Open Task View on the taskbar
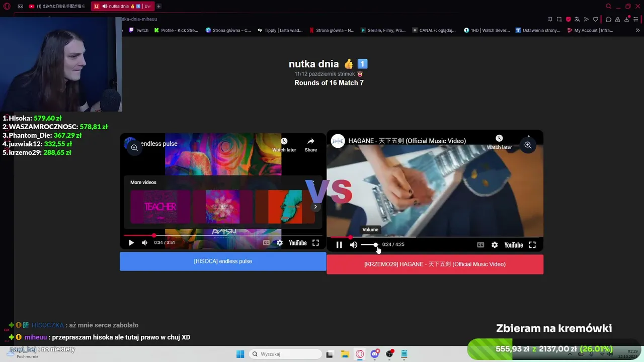 click(330, 354)
